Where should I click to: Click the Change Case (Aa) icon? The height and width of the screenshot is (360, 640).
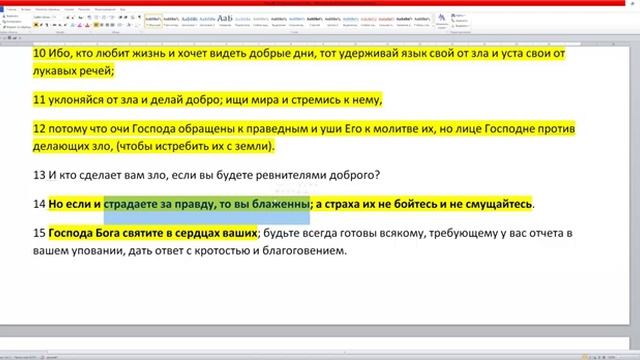pos(80,17)
